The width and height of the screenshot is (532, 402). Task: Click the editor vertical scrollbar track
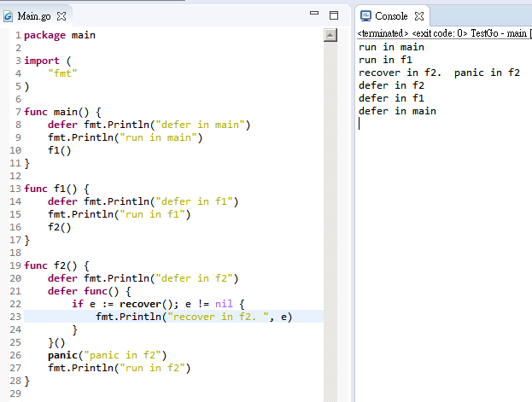(x=331, y=213)
